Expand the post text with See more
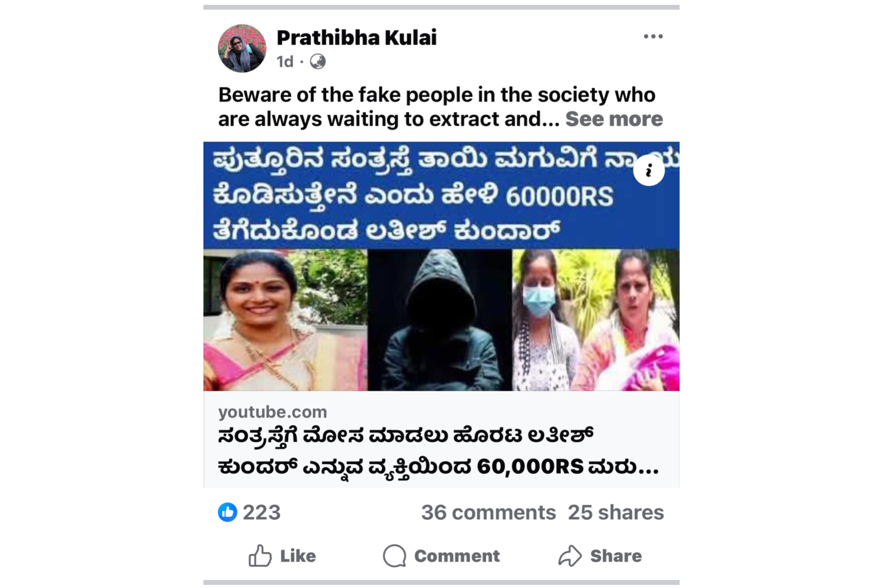 pyautogui.click(x=614, y=119)
